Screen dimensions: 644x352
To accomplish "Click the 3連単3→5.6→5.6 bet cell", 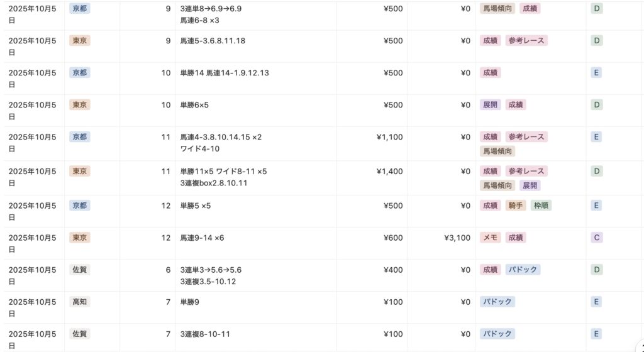I will click(211, 270).
